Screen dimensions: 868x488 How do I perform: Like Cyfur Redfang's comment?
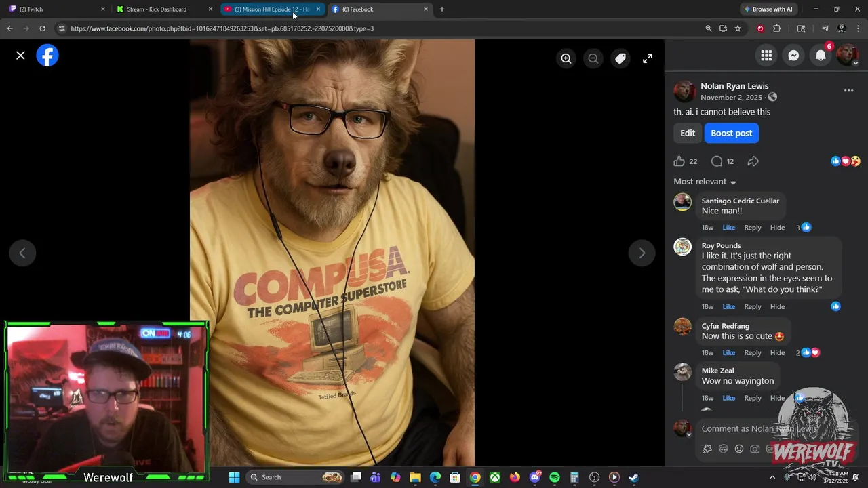tap(728, 353)
